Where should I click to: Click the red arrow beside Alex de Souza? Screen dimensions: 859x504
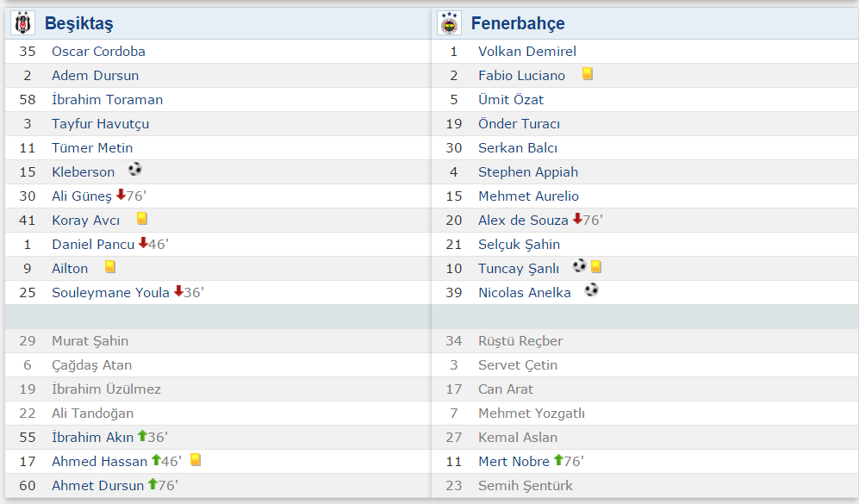[577, 220]
